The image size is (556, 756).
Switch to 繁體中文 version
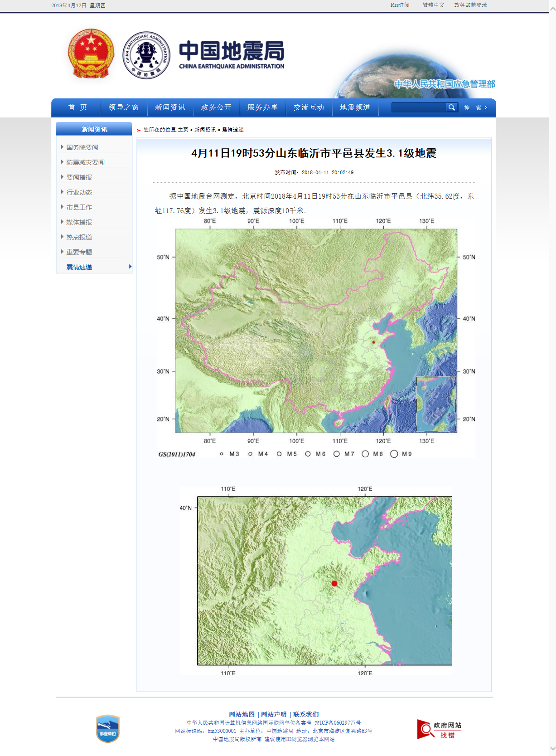tap(433, 5)
